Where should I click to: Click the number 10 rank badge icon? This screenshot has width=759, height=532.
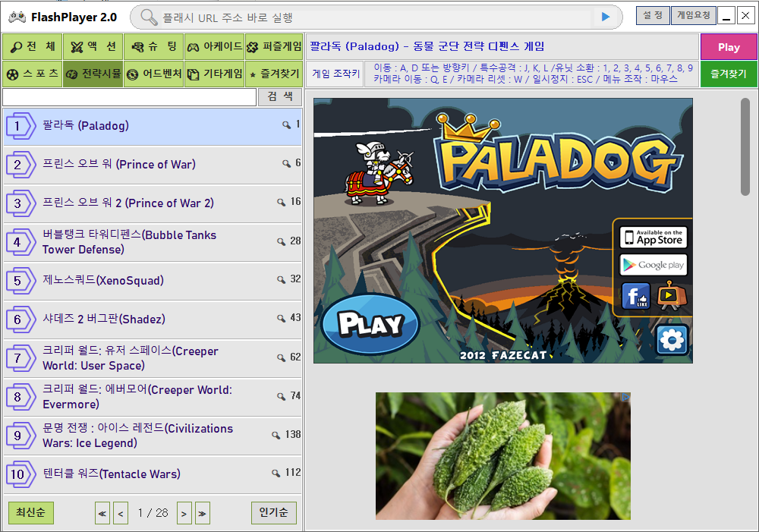tap(20, 474)
